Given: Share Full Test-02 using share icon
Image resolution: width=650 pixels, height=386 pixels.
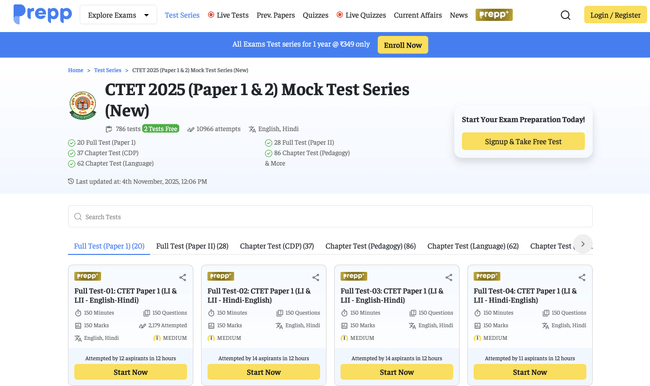Looking at the screenshot, I should pyautogui.click(x=315, y=277).
